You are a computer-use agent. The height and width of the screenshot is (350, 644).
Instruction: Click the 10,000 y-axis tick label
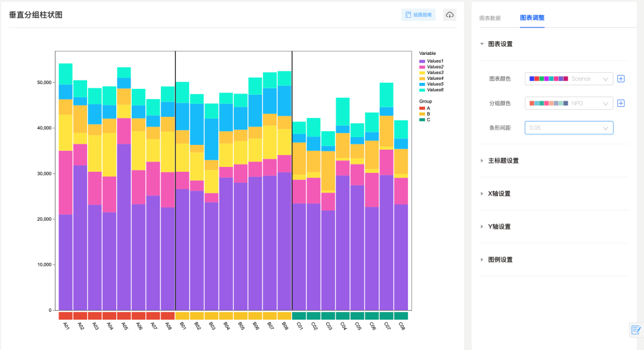coord(44,265)
